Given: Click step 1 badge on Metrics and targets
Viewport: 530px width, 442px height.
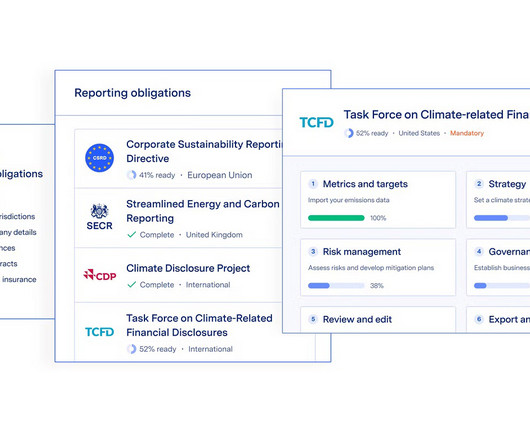Looking at the screenshot, I should (x=313, y=184).
